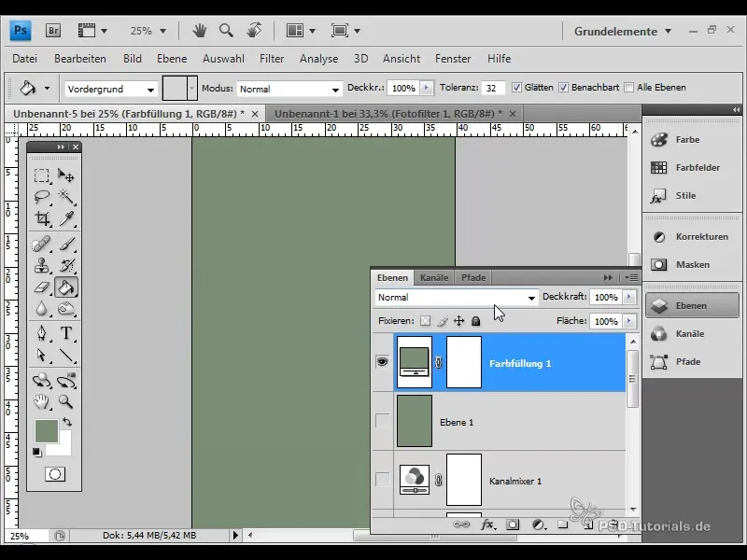The image size is (747, 560).
Task: Reset default foreground and background colors
Action: [36, 452]
